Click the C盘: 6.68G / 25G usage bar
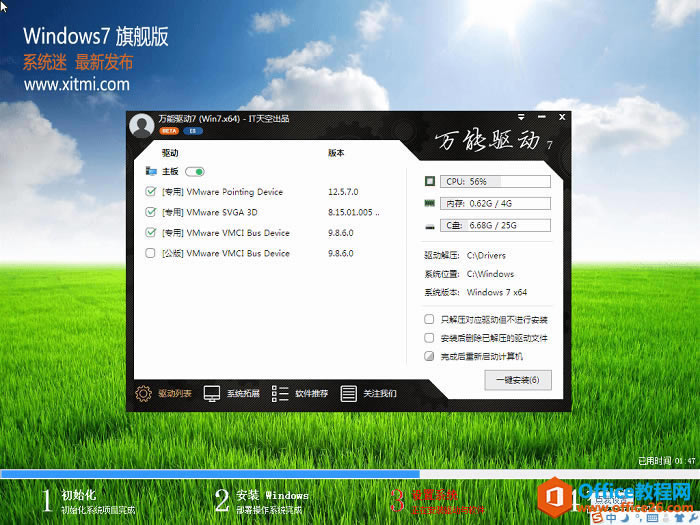700x525 pixels. pos(495,225)
